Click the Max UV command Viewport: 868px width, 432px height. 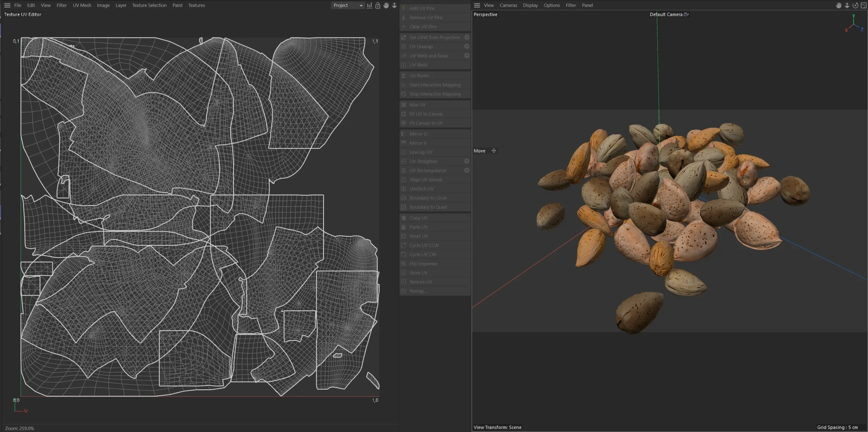click(x=417, y=105)
